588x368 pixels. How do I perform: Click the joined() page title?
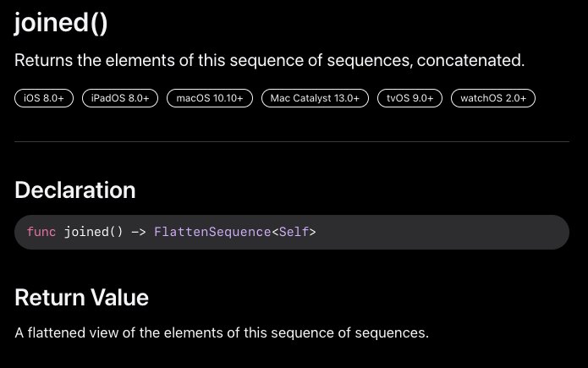coord(61,23)
